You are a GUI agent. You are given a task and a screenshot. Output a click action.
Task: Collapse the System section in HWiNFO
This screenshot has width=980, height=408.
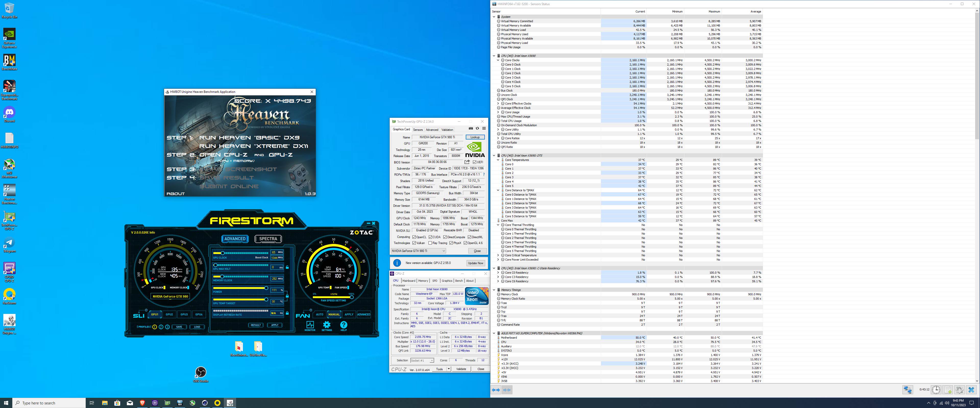pyautogui.click(x=494, y=17)
